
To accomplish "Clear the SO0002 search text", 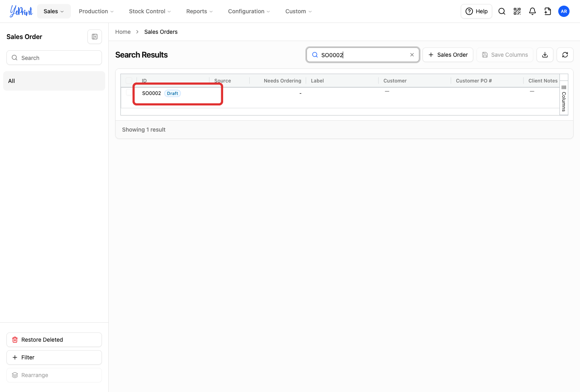I will coord(412,55).
